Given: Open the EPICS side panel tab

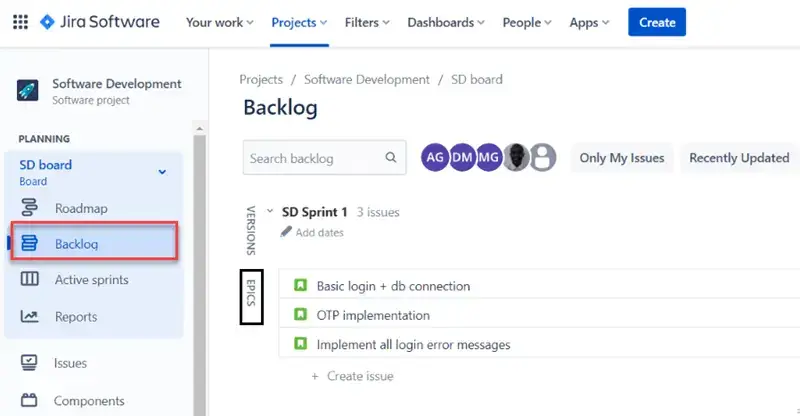Looking at the screenshot, I should coord(252,297).
